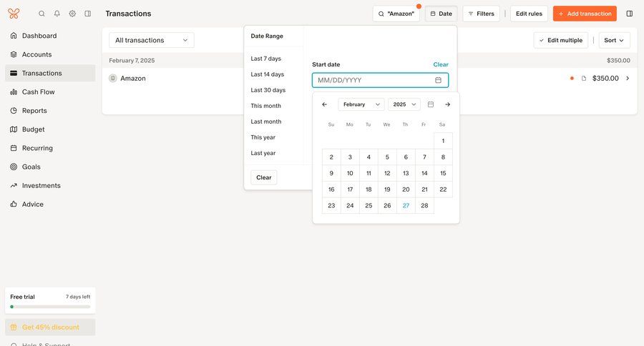Click the Amazon merchant icon
This screenshot has width=644, height=346.
(113, 78)
